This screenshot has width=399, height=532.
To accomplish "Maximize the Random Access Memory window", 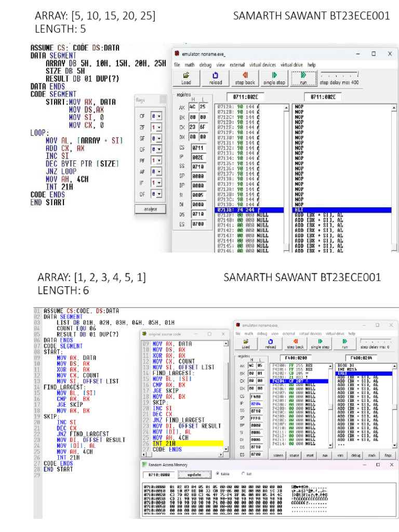I will coord(378,464).
